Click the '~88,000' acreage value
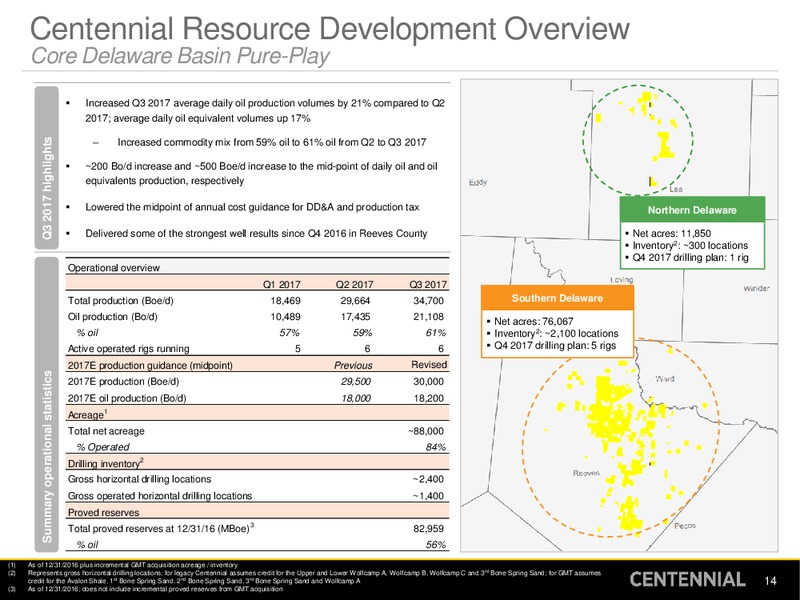This screenshot has height=600, width=800. [x=426, y=431]
